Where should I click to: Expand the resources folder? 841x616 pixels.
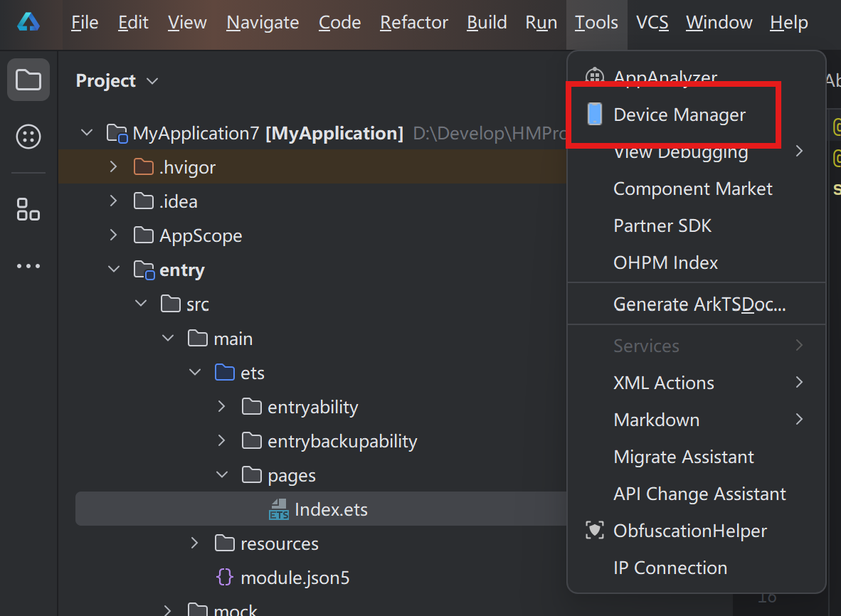pyautogui.click(x=195, y=543)
